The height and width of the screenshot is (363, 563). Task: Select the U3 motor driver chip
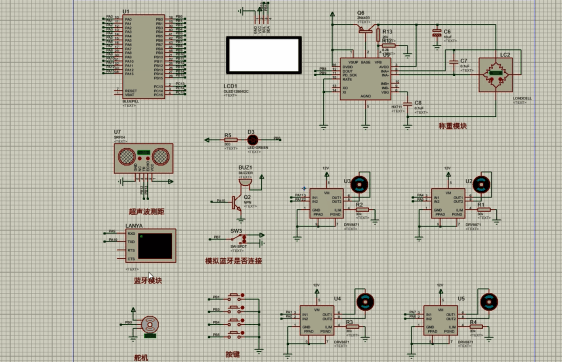pos(327,203)
